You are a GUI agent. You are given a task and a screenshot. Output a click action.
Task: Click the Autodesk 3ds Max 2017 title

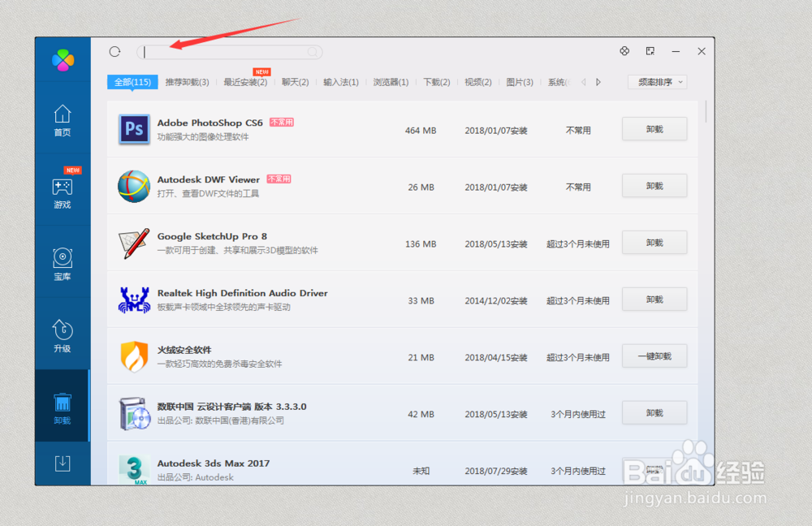pos(214,463)
